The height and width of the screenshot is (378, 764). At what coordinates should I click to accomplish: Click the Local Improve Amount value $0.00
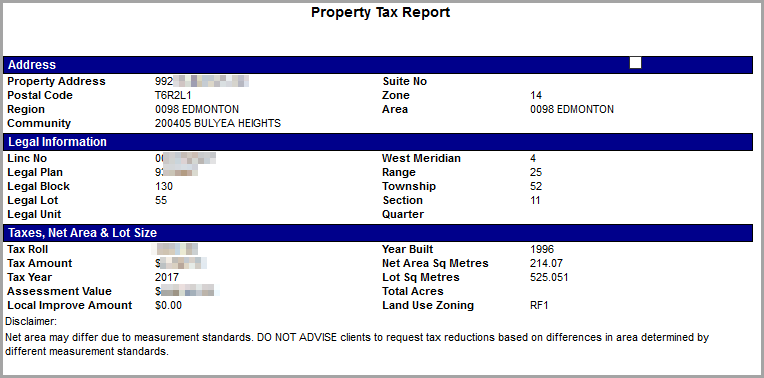pyautogui.click(x=168, y=306)
